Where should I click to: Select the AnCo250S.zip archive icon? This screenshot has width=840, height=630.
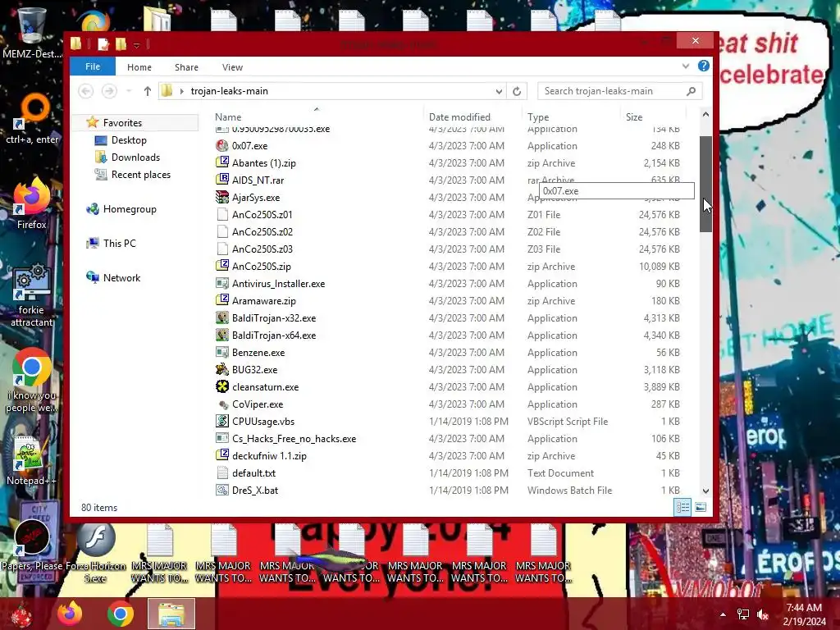[x=221, y=267]
